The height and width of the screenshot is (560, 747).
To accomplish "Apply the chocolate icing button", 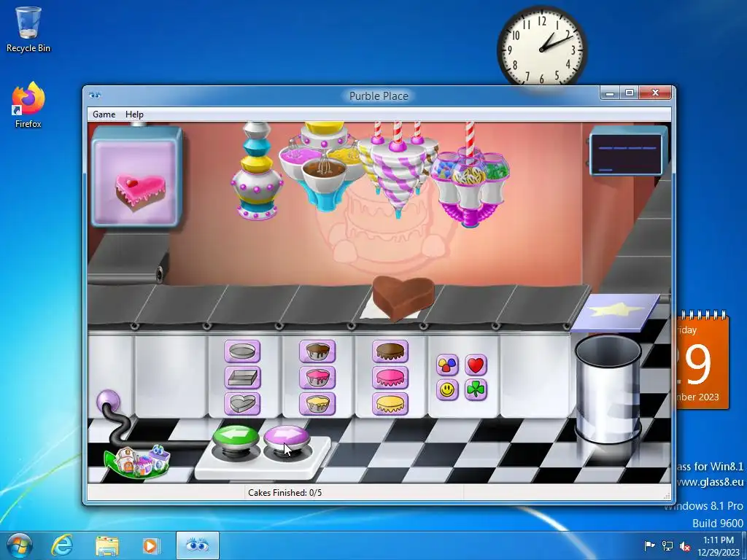I will [x=390, y=351].
